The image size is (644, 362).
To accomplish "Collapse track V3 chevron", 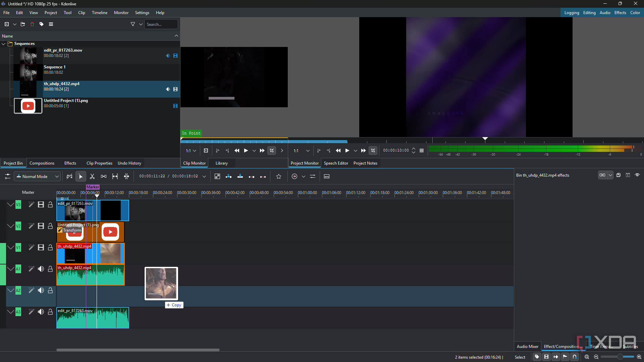I will point(11,204).
